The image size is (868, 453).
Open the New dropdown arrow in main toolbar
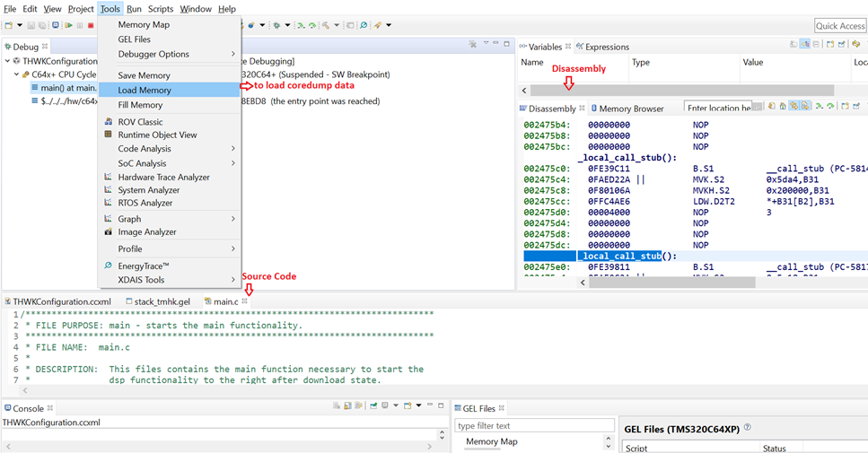(20, 25)
